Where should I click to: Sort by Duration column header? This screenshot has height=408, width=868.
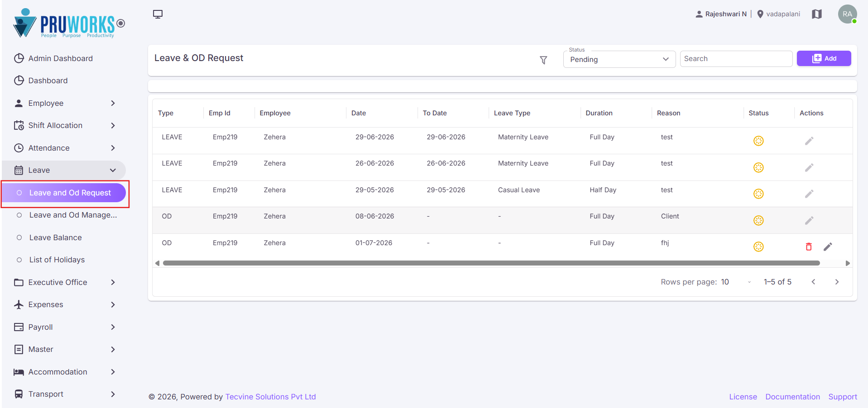[599, 113]
